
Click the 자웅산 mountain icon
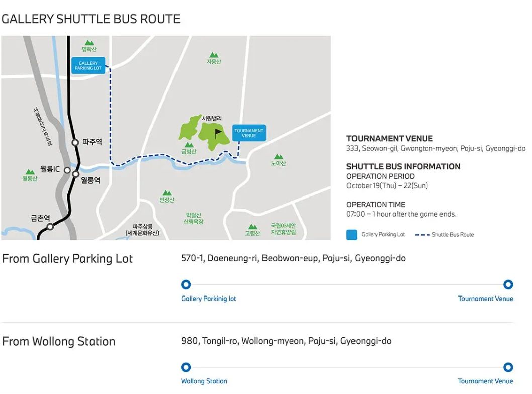pyautogui.click(x=214, y=55)
